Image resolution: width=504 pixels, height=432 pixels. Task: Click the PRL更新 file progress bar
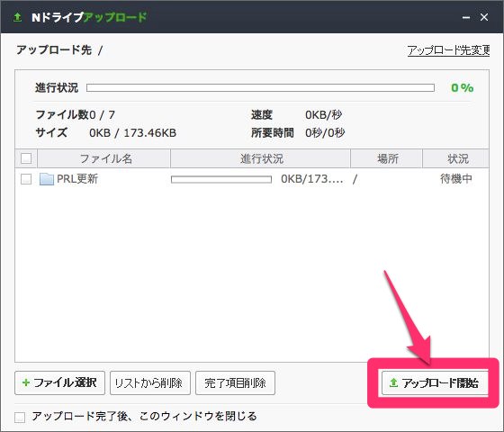pos(221,179)
